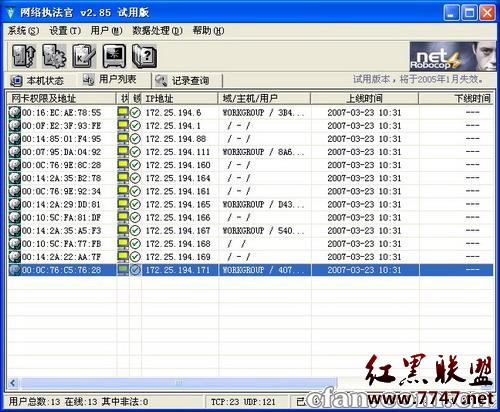Click IP address 172.25.194.111
This screenshot has height=412, width=500.
tap(178, 152)
